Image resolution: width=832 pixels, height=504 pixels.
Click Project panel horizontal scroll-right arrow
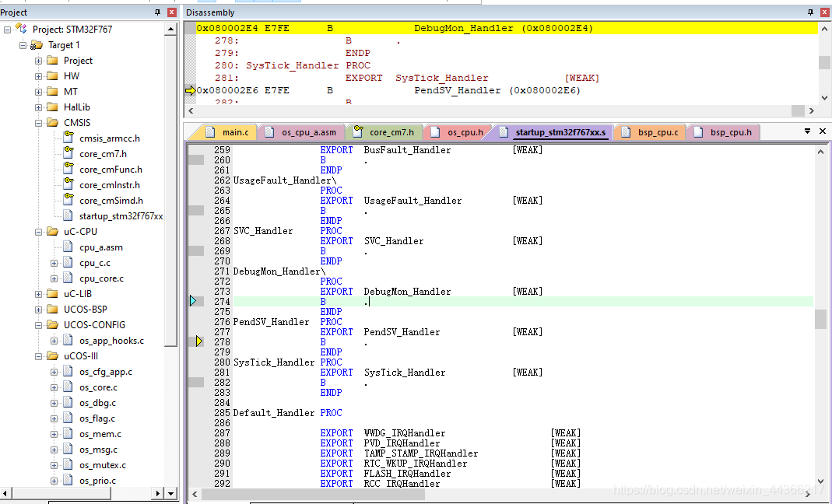[157, 493]
